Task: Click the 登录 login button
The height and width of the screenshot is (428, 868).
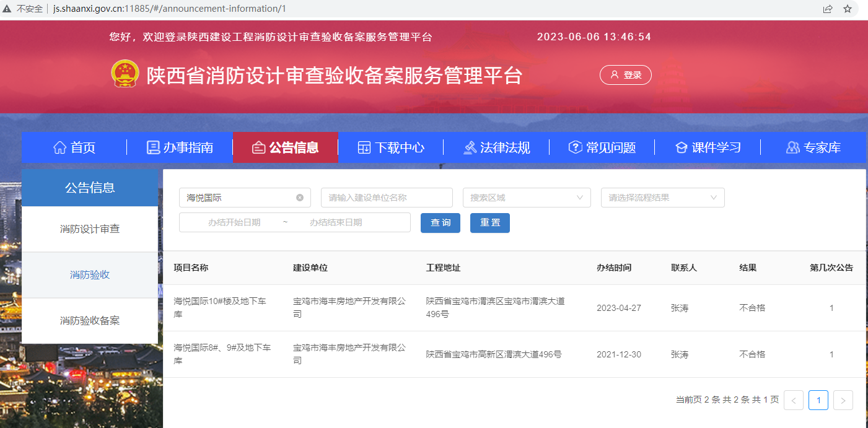Action: point(625,75)
